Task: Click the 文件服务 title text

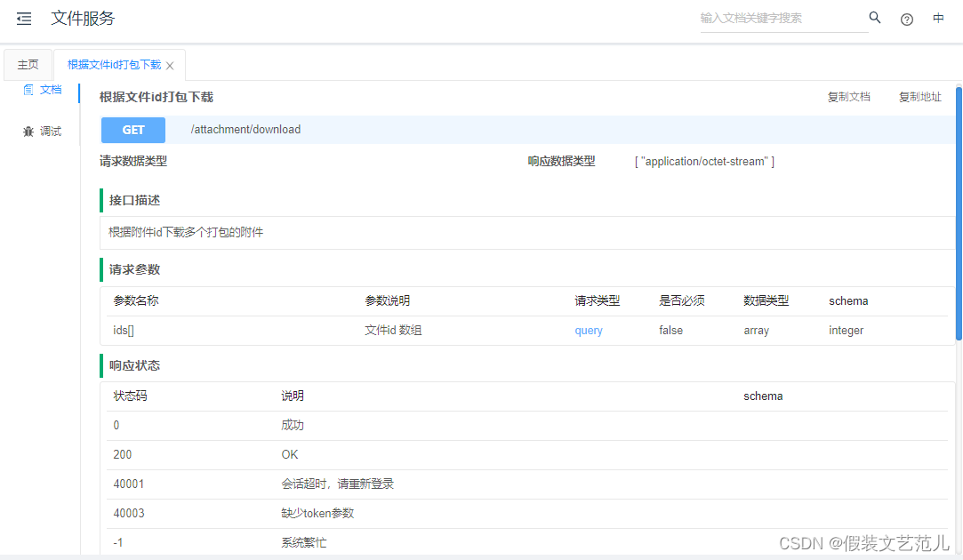Action: click(83, 19)
